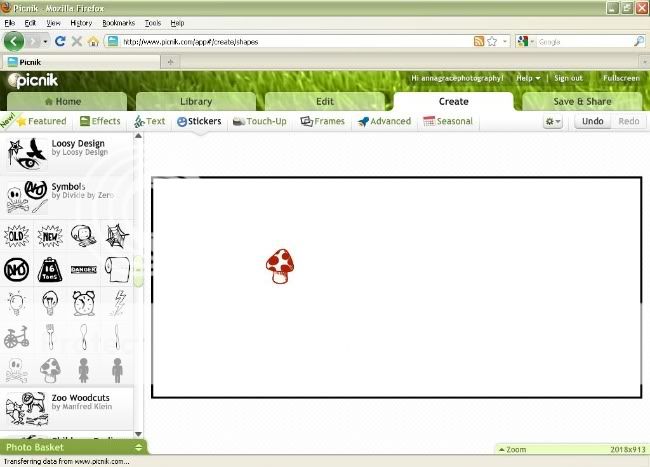The image size is (650, 467).
Task: Click the Undo button
Action: tap(592, 121)
